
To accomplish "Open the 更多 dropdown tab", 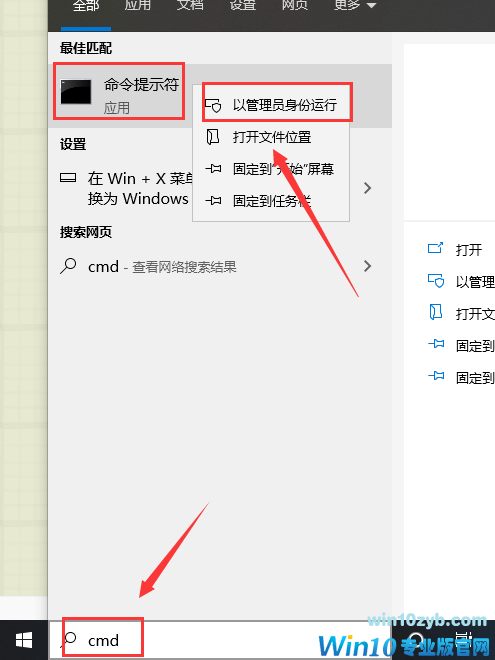I will [354, 5].
